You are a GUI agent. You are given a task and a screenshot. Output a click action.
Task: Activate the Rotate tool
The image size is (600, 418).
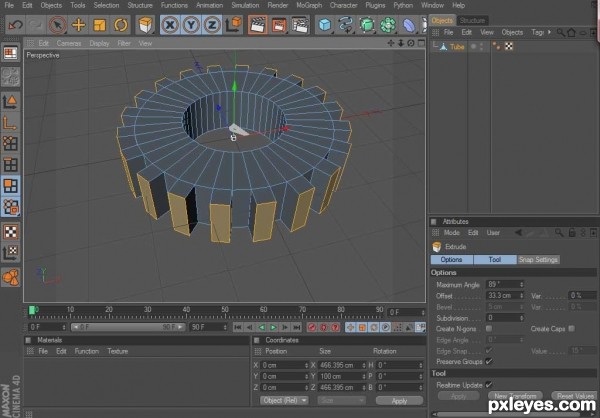tap(121, 25)
